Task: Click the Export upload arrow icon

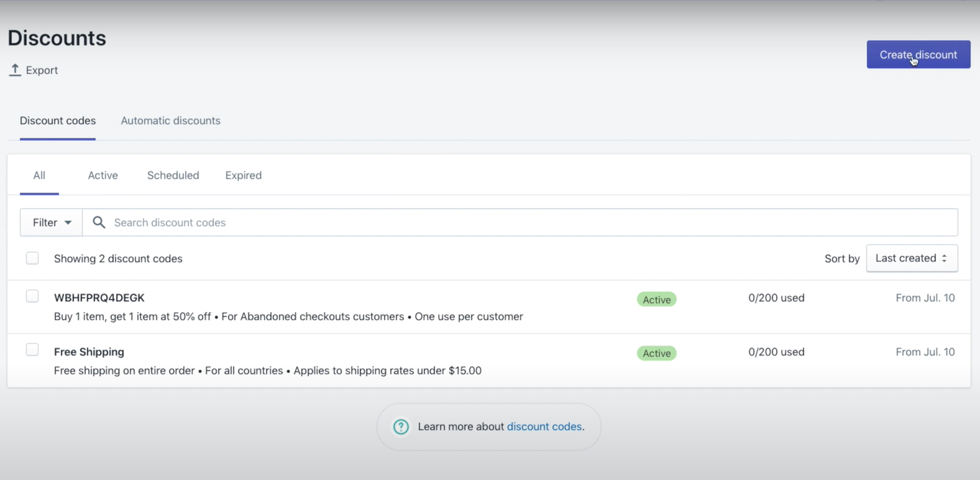Action: coord(15,70)
